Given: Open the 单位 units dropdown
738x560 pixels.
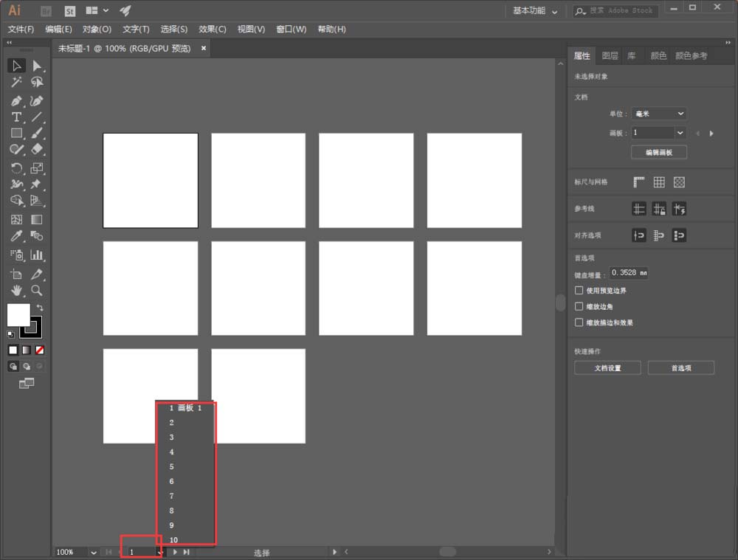Looking at the screenshot, I should [659, 113].
